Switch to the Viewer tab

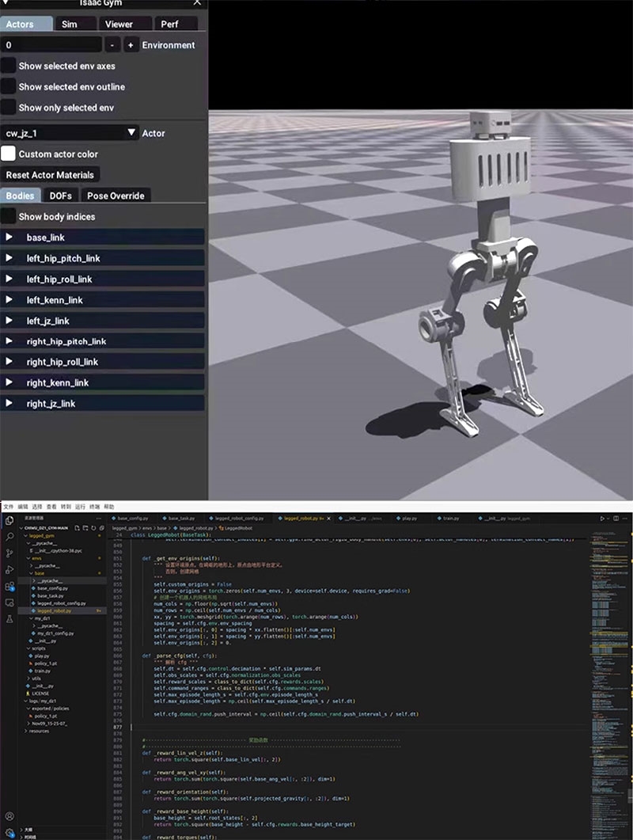click(119, 25)
